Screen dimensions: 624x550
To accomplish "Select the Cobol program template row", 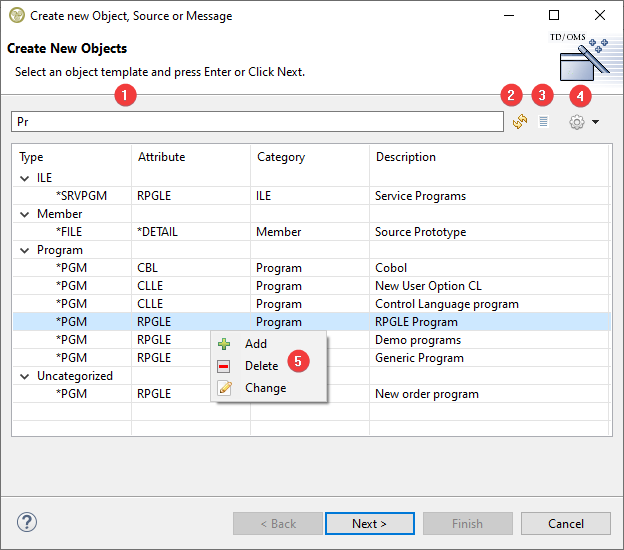I will [x=390, y=268].
